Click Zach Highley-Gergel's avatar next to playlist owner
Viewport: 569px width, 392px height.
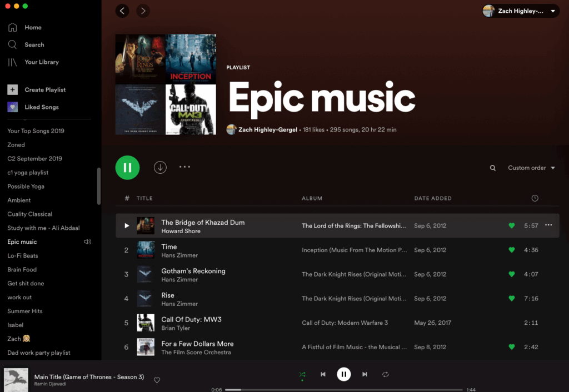(231, 129)
